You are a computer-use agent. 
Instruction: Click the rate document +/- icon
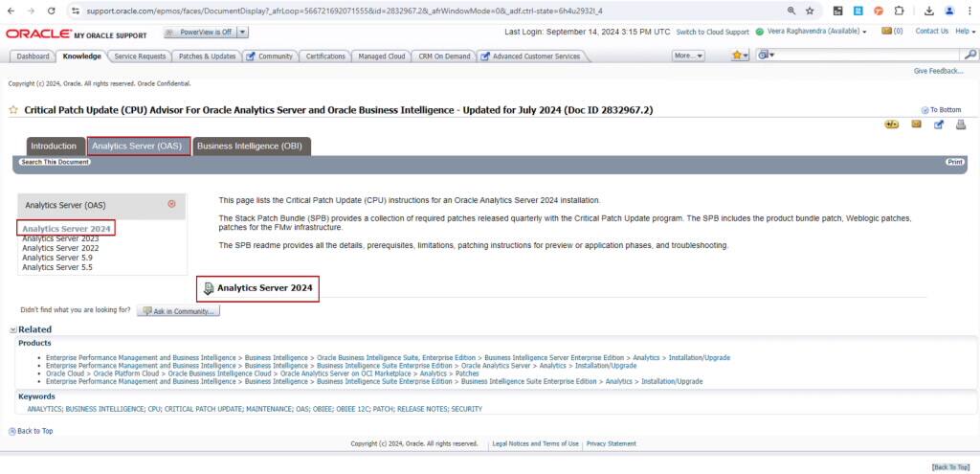coord(892,124)
